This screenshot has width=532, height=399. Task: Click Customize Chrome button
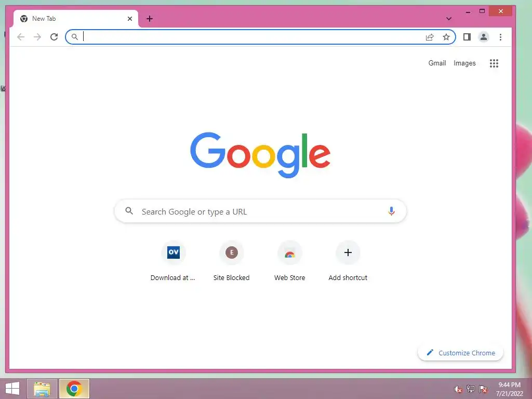point(460,353)
